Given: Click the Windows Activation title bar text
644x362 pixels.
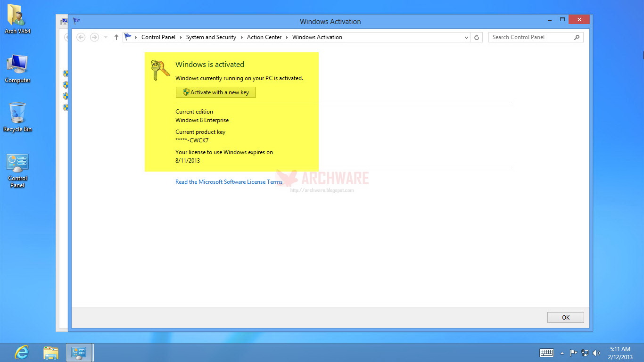Looking at the screenshot, I should (330, 22).
